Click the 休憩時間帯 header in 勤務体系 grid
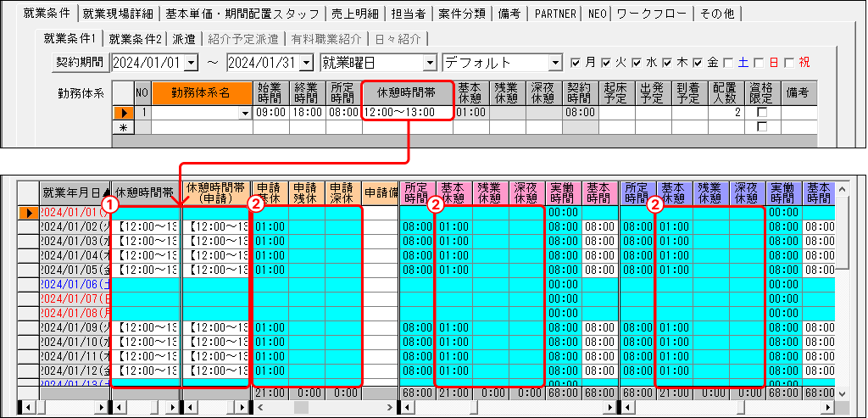The image size is (868, 418). coord(408,93)
